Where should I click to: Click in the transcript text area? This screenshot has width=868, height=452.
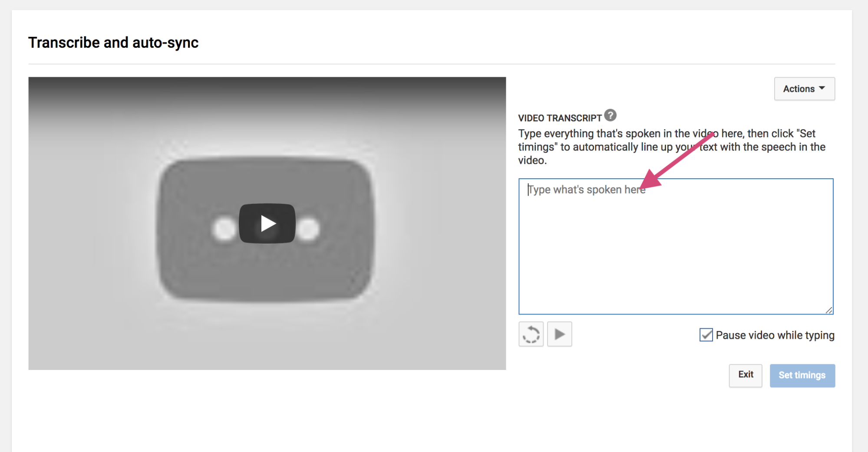pyautogui.click(x=676, y=246)
